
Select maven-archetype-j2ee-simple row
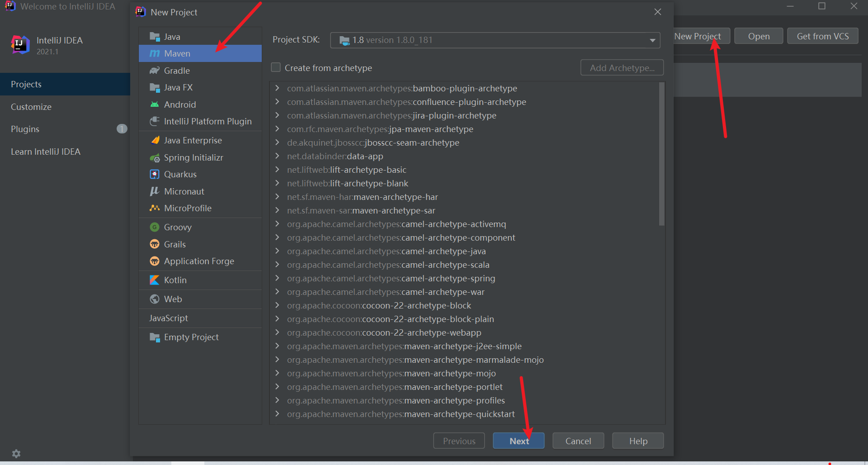click(x=464, y=346)
